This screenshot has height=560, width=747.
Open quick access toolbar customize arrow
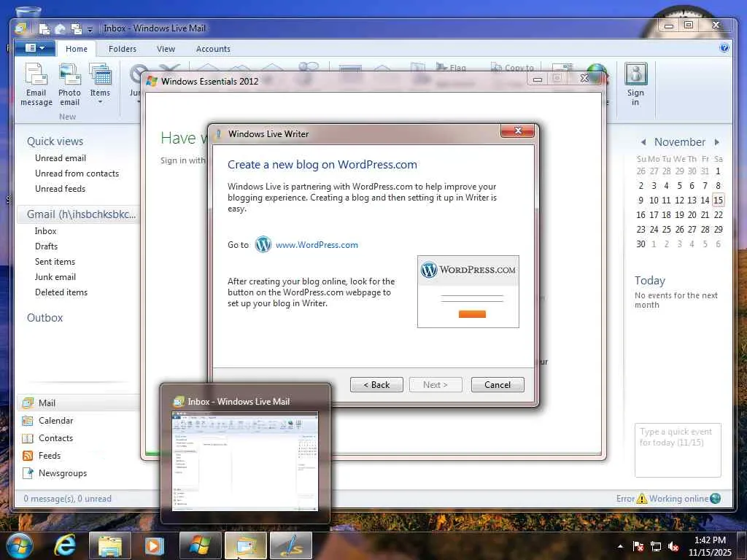90,29
